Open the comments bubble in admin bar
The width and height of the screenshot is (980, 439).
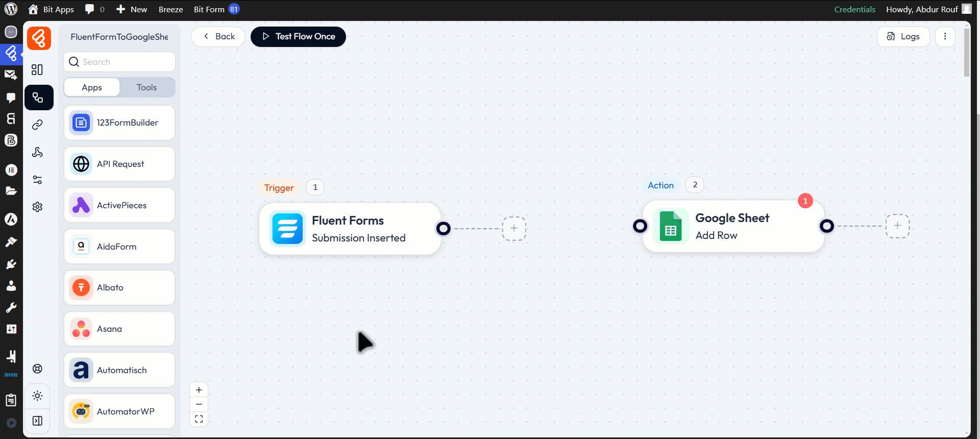[x=95, y=9]
